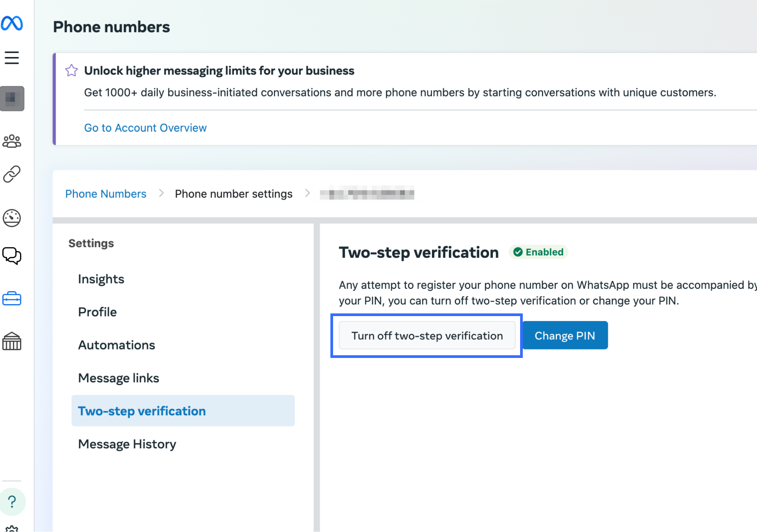The image size is (757, 532).
Task: Click the link chain sidebar icon
Action: coord(12,175)
